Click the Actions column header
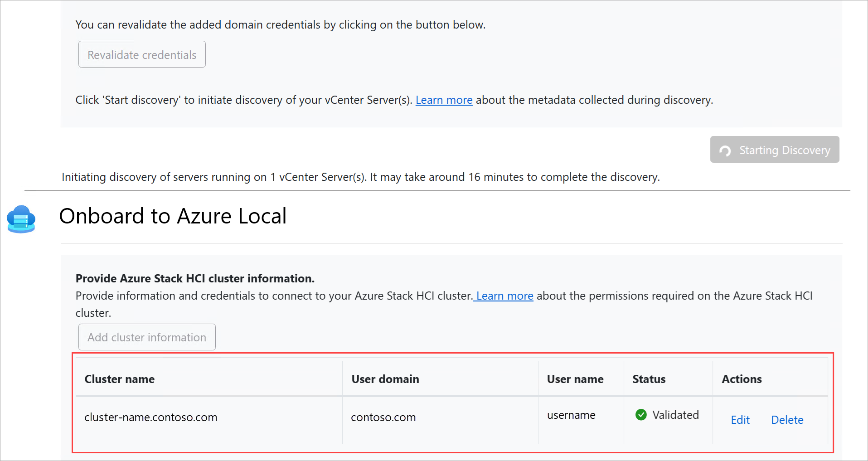868x461 pixels. 742,379
